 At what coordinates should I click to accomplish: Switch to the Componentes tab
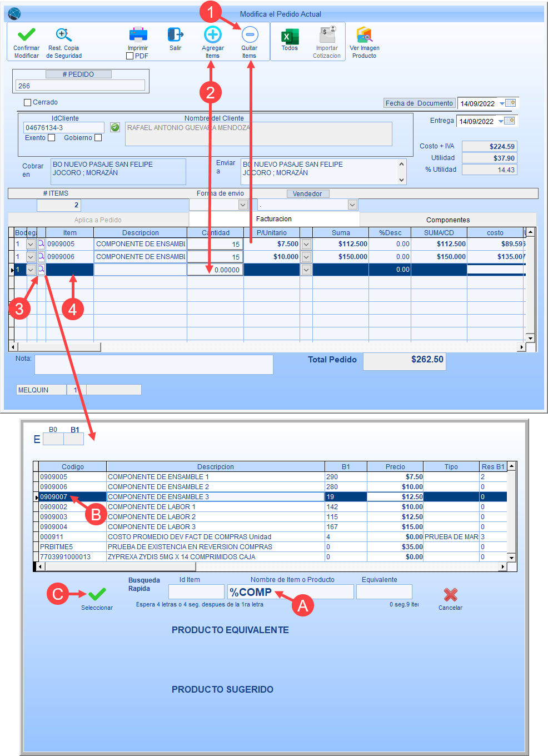448,220
